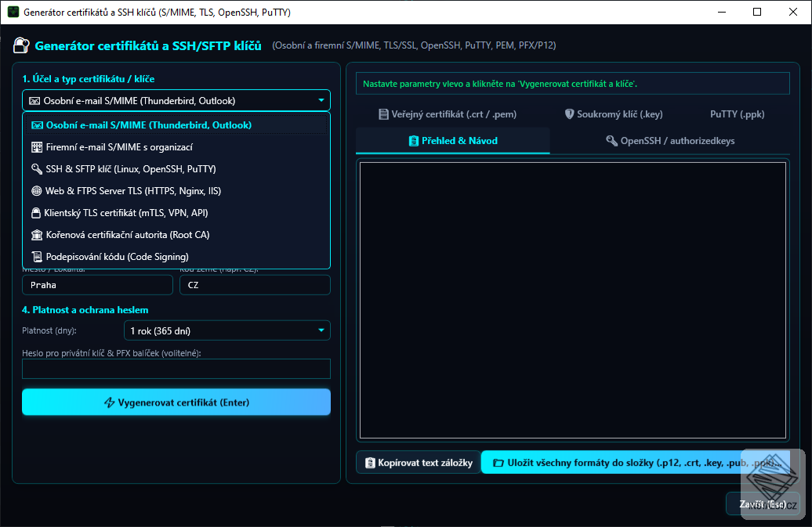
Task: Click Uložit všechny formáty do složky button
Action: tap(636, 463)
